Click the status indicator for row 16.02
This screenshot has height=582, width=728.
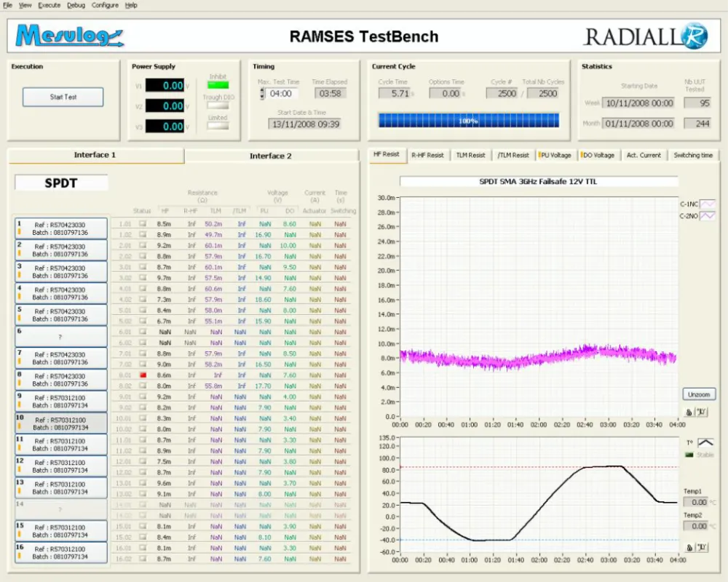click(143, 559)
